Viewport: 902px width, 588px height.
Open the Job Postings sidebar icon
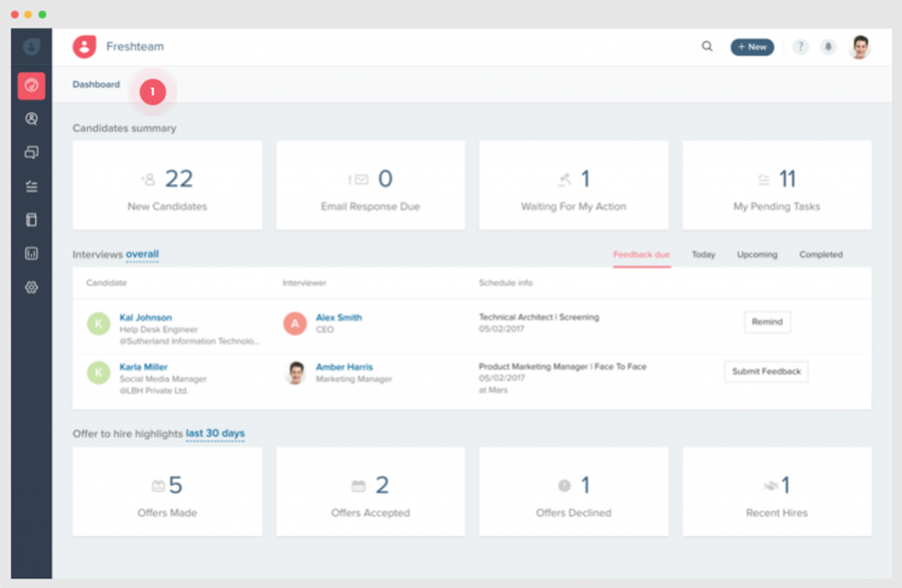tap(31, 151)
